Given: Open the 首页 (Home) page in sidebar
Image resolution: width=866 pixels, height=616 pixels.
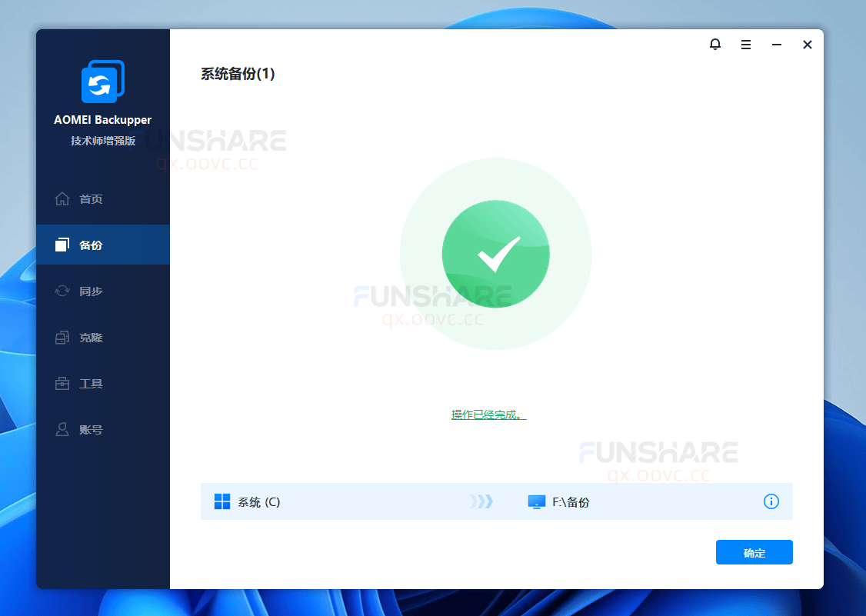Looking at the screenshot, I should (88, 198).
